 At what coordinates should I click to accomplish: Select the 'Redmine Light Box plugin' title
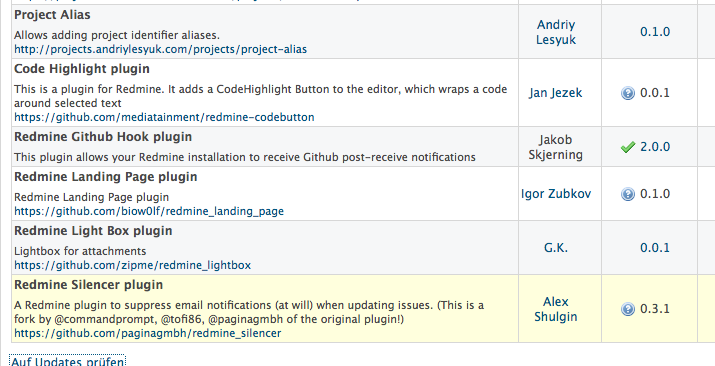point(93,231)
